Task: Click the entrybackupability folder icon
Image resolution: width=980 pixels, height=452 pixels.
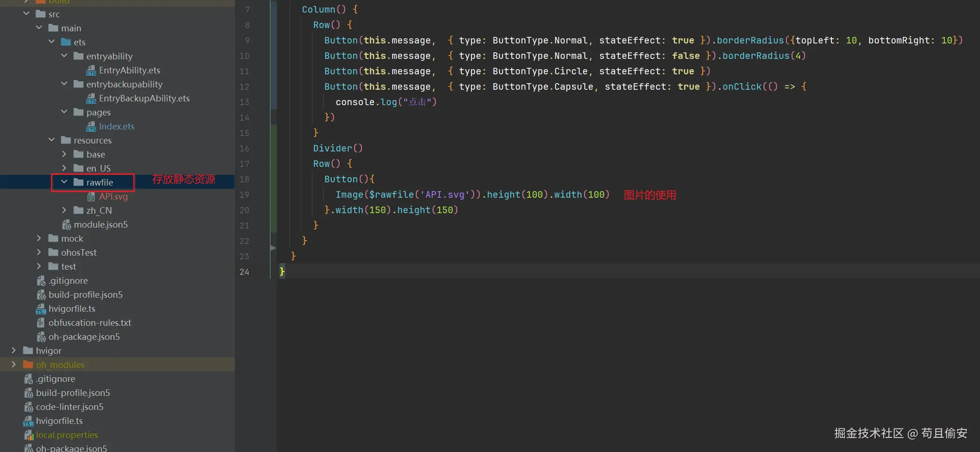Action: 79,84
